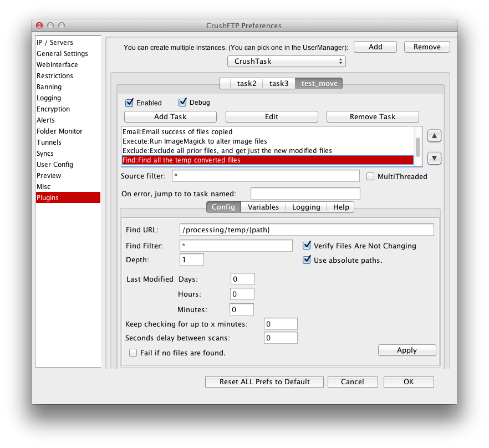The image size is (489, 448).
Task: Open Folder Monitor in sidebar
Action: coord(68,131)
